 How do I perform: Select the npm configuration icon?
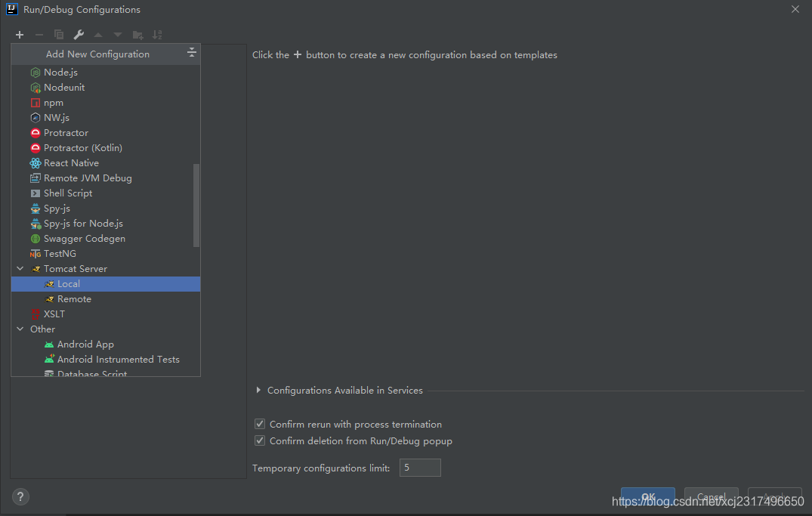36,103
